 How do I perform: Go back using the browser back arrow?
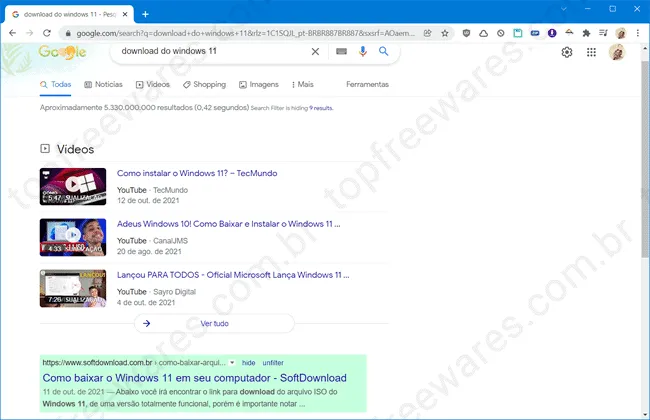[x=12, y=33]
